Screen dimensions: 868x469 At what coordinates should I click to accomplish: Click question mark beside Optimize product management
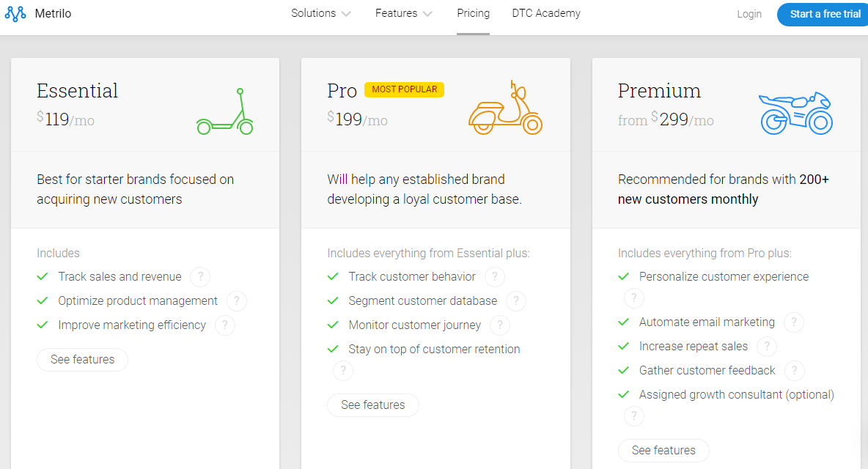coord(236,301)
